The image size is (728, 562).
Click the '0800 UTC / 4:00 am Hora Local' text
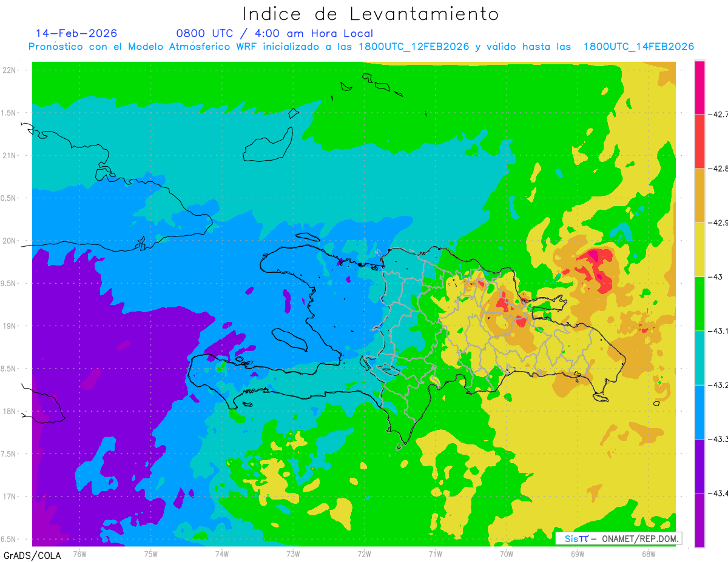(275, 33)
